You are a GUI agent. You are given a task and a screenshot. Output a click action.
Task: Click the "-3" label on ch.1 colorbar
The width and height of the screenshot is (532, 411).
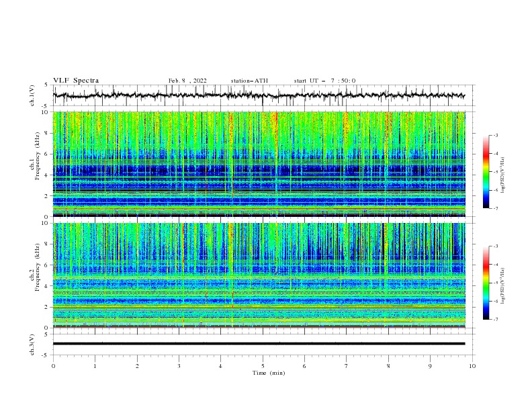pos(496,135)
